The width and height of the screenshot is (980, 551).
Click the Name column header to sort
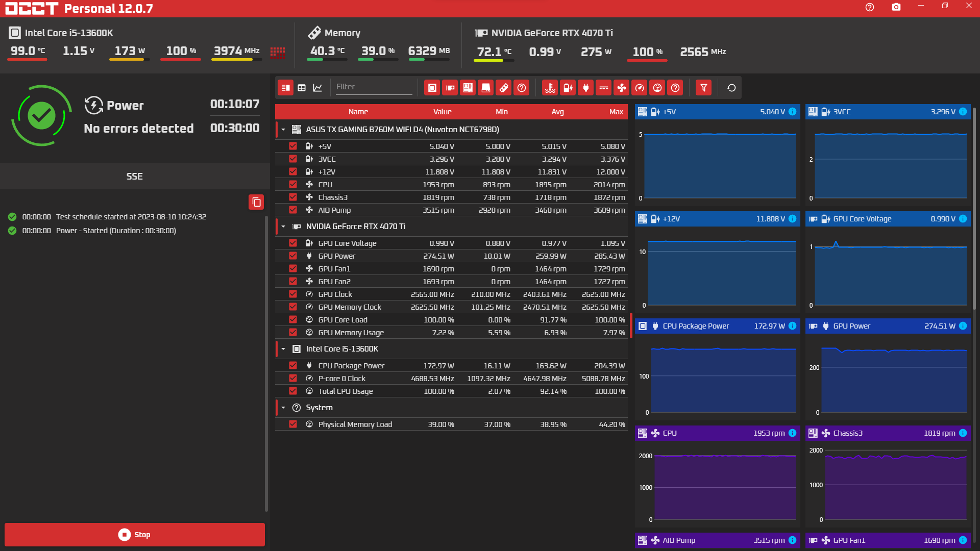tap(358, 111)
